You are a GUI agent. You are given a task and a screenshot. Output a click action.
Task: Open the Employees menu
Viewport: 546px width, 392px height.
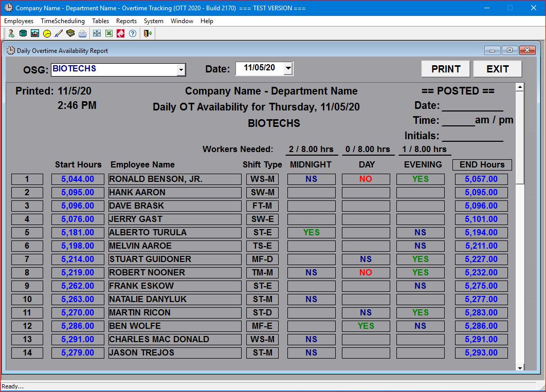pyautogui.click(x=19, y=21)
